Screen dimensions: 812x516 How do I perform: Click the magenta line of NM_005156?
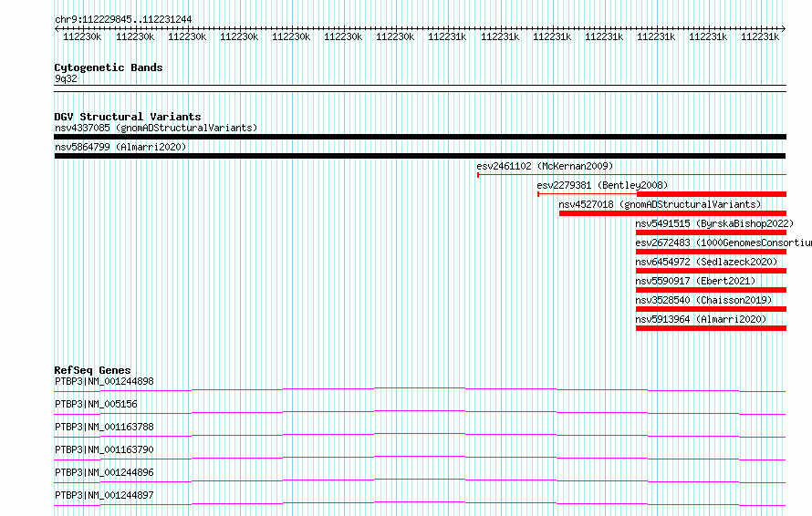point(420,411)
